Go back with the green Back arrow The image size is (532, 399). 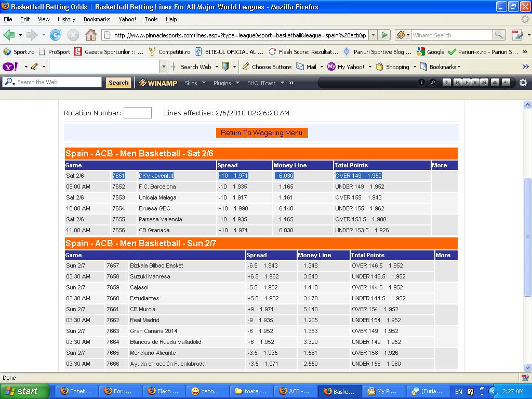pyautogui.click(x=9, y=35)
